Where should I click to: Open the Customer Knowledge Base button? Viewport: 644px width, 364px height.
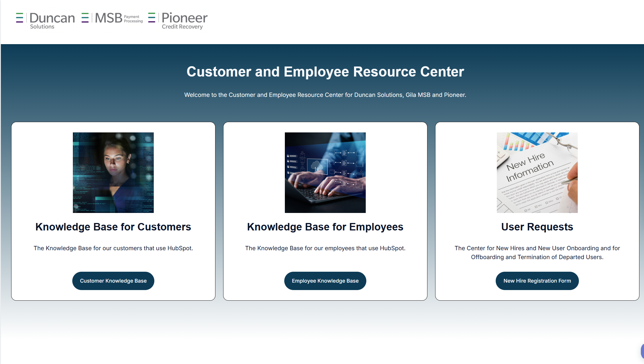coord(113,281)
